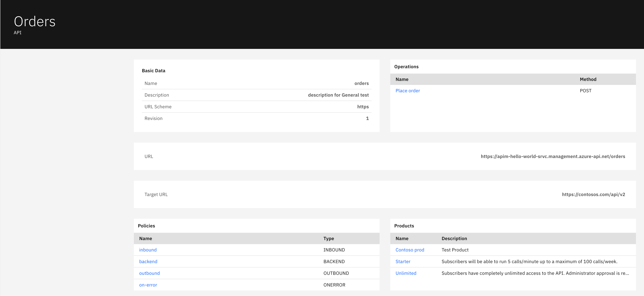Click the Operations Method column header
This screenshot has width=644, height=296.
tap(588, 79)
